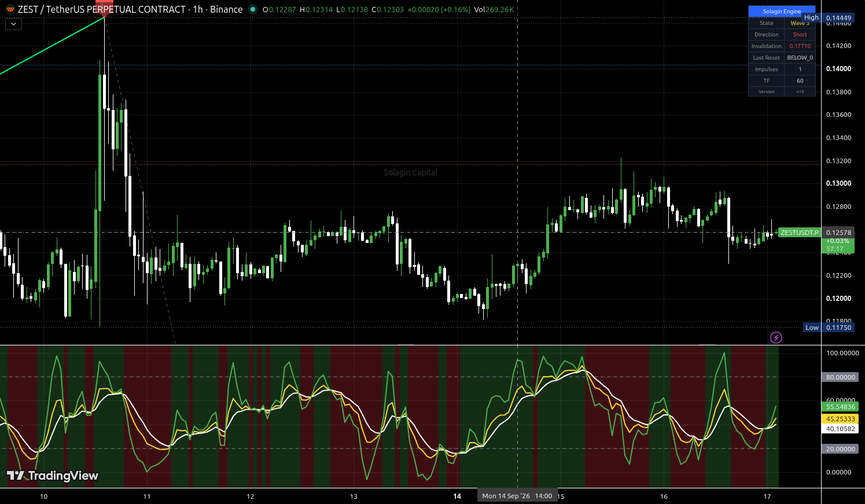Click the Version row label
865x504 pixels.
pyautogui.click(x=767, y=91)
